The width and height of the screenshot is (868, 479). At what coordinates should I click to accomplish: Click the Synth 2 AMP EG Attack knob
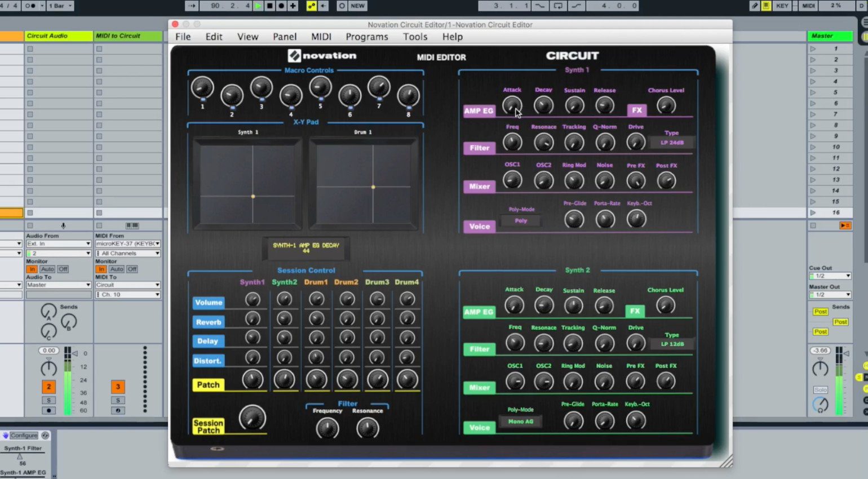point(514,305)
